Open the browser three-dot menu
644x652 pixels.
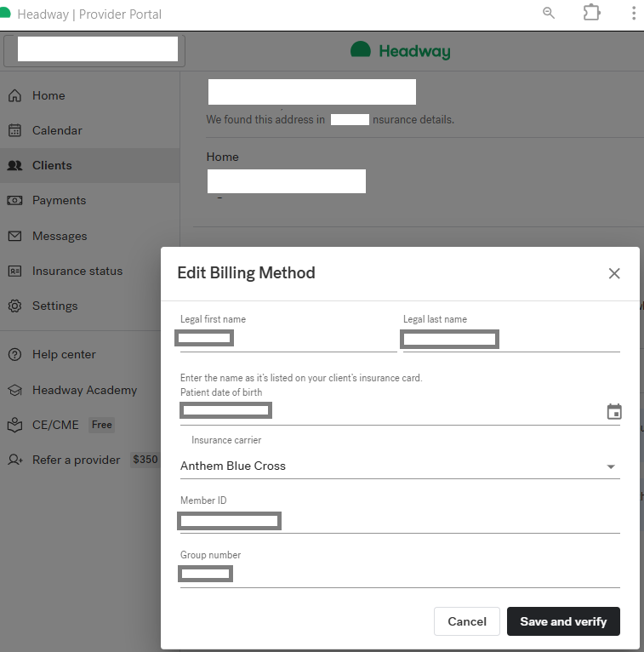click(634, 13)
